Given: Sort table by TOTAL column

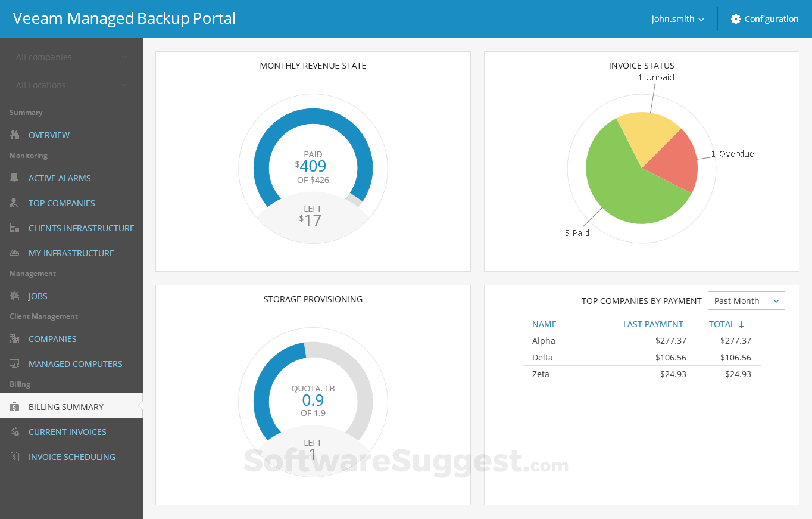Looking at the screenshot, I should pos(722,325).
